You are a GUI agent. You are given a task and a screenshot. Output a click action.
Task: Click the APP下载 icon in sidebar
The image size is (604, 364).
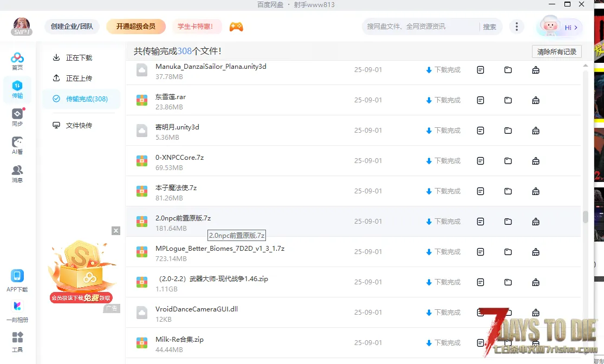coord(17,281)
